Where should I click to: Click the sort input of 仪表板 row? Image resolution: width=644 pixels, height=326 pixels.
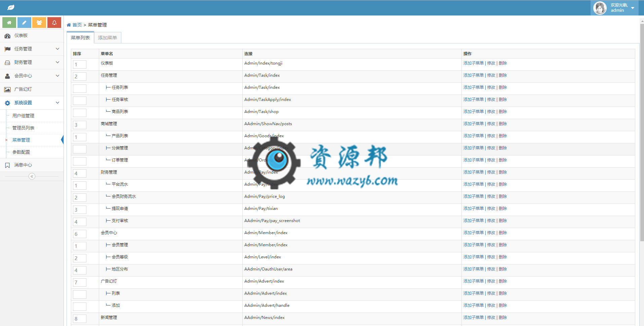tap(80, 64)
